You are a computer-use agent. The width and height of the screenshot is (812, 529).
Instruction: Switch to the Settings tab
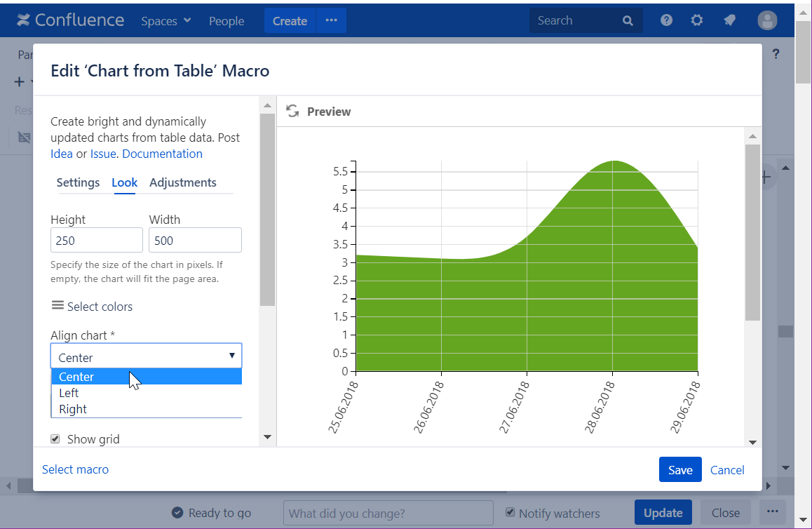[x=78, y=182]
